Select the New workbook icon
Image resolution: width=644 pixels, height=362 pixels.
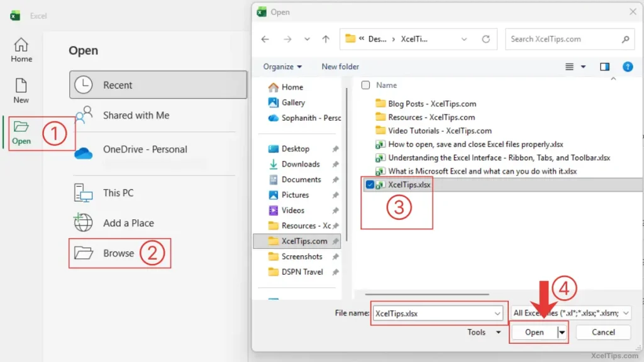click(21, 84)
